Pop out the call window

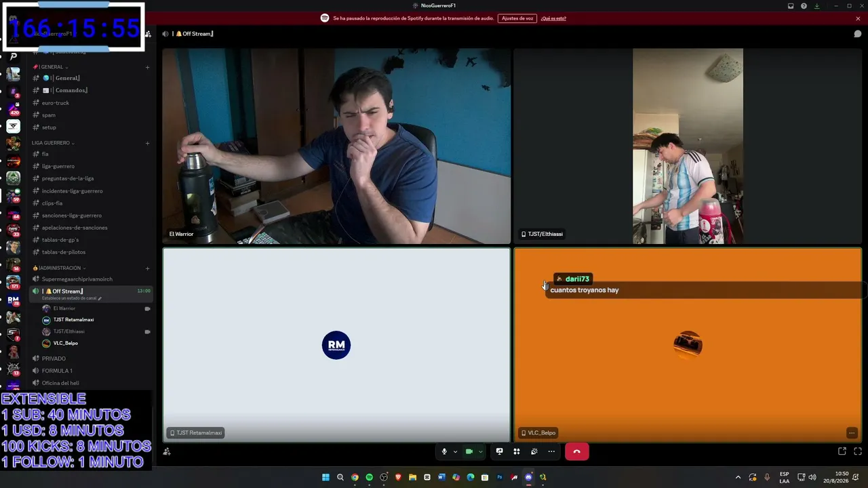point(842,451)
